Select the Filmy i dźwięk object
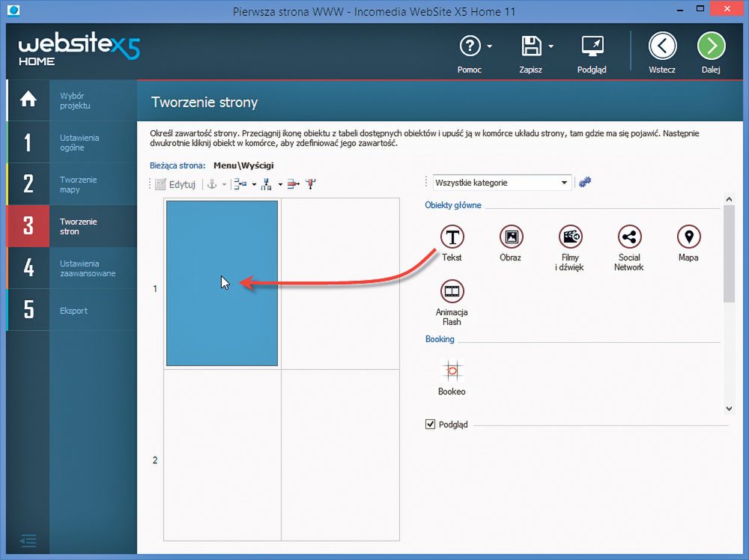 (570, 249)
